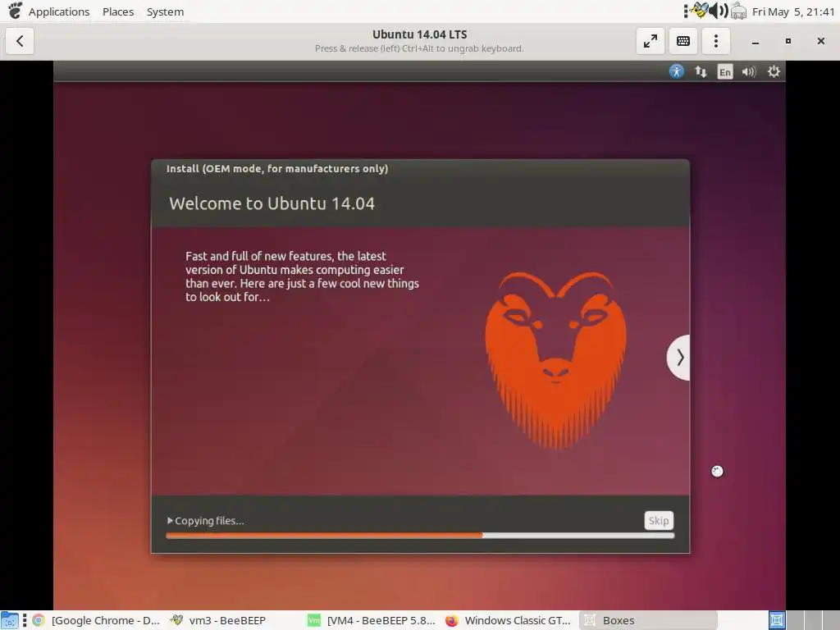Go back to the Boxes overview
Viewport: 840px width, 630px height.
pyautogui.click(x=20, y=41)
